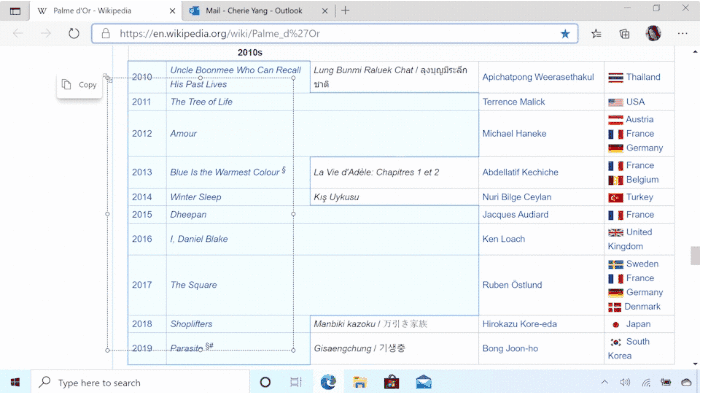Click the blue favorites star in address bar
This screenshot has width=703, height=393.
[565, 34]
